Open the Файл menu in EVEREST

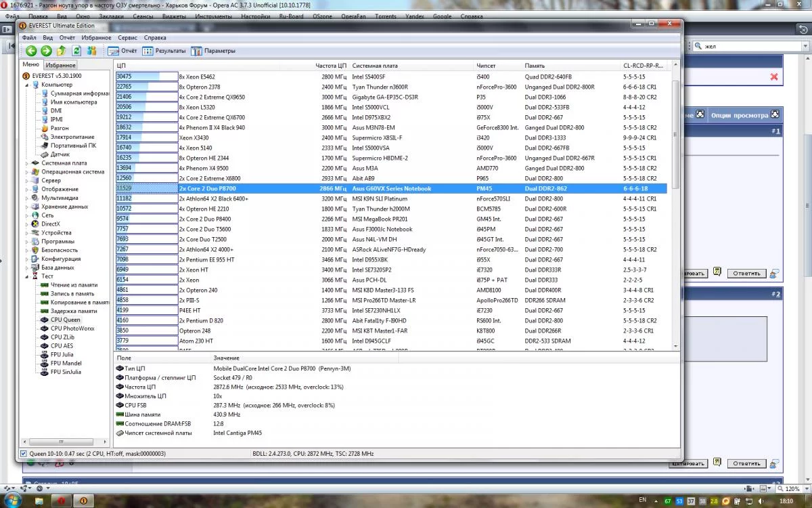[x=28, y=38]
